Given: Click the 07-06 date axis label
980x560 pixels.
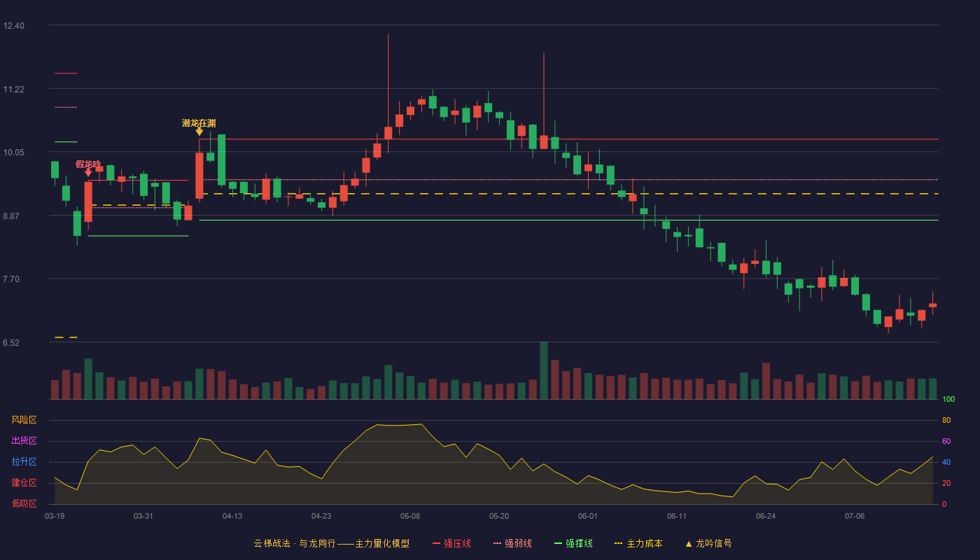Looking at the screenshot, I should [855, 516].
